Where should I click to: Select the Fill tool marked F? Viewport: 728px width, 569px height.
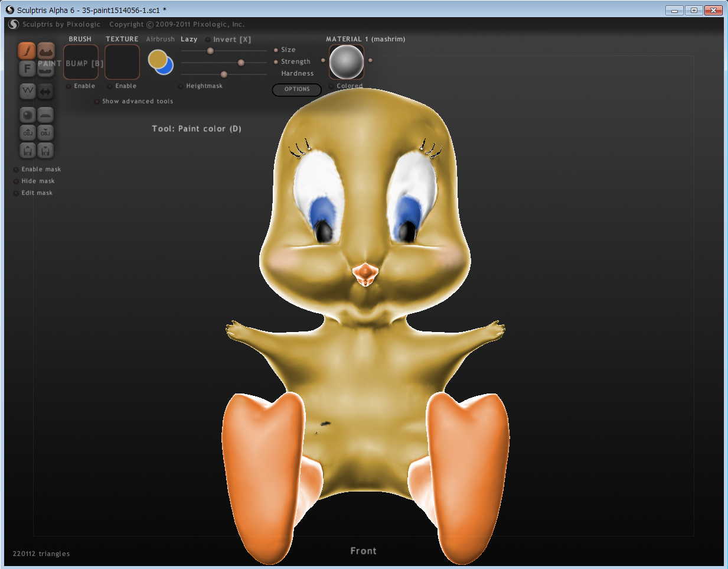tap(27, 69)
